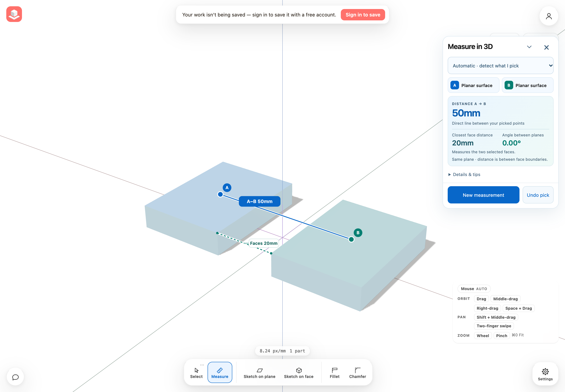Pick the Fillet tool

[x=334, y=373]
